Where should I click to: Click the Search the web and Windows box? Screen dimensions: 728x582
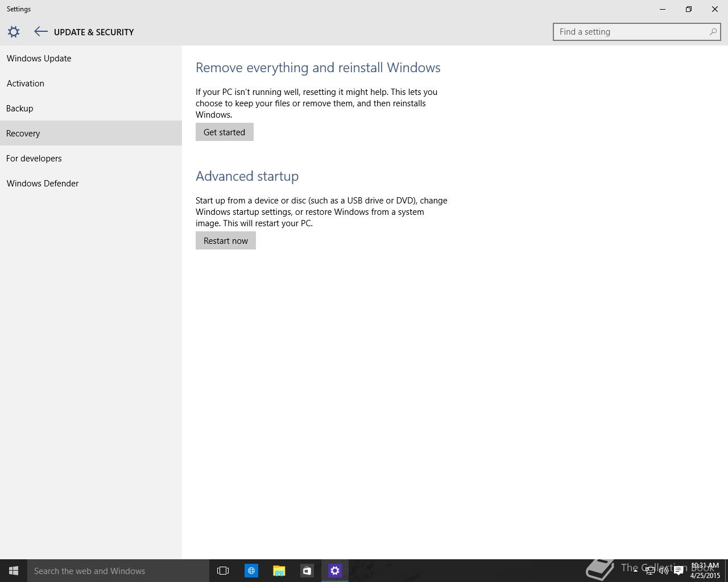tap(118, 571)
